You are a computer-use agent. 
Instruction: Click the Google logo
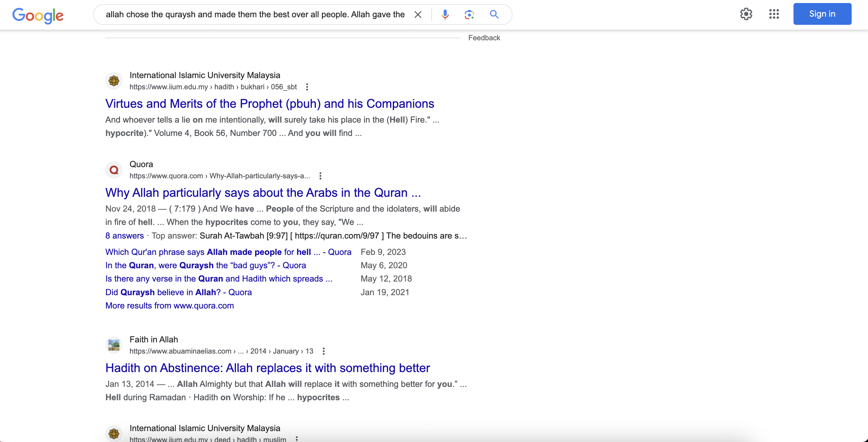point(38,15)
